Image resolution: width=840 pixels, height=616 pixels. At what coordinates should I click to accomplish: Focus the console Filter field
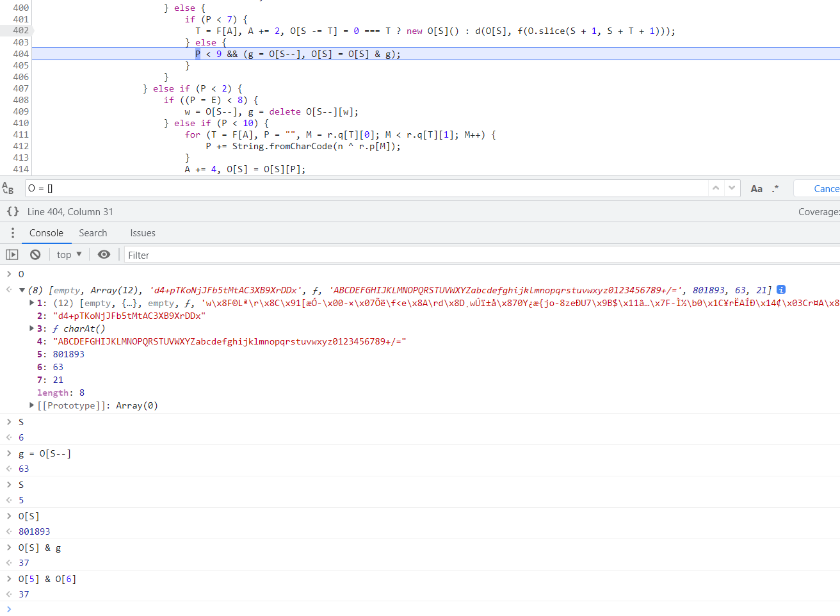pos(481,255)
